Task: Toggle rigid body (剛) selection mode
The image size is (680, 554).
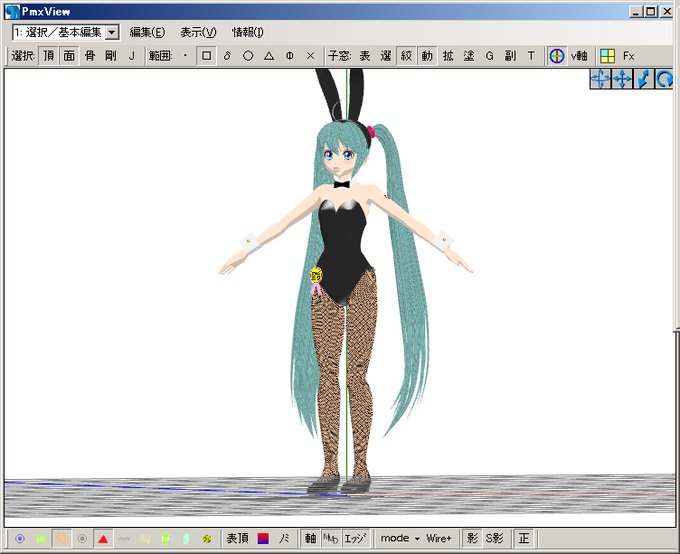Action: (x=111, y=56)
